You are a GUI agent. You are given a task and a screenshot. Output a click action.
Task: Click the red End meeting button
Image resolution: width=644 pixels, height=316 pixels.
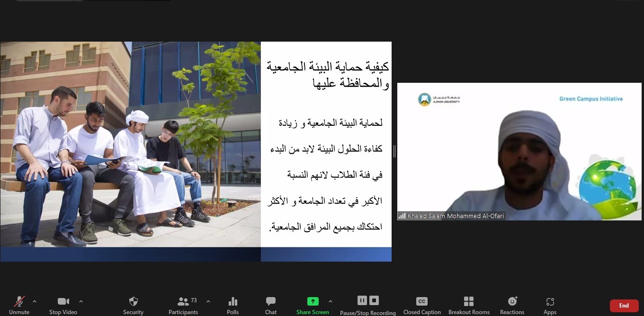click(624, 306)
